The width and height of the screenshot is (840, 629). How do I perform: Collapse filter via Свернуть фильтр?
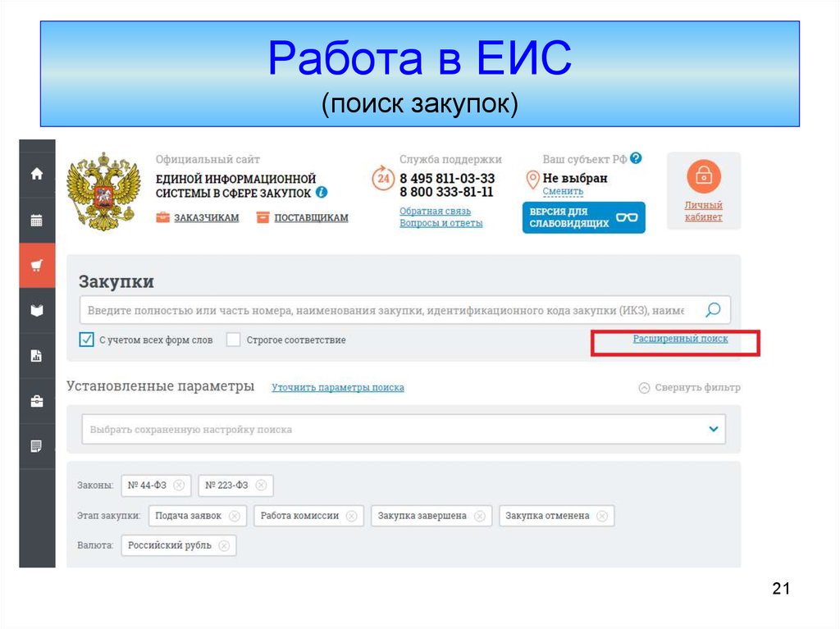[x=690, y=387]
